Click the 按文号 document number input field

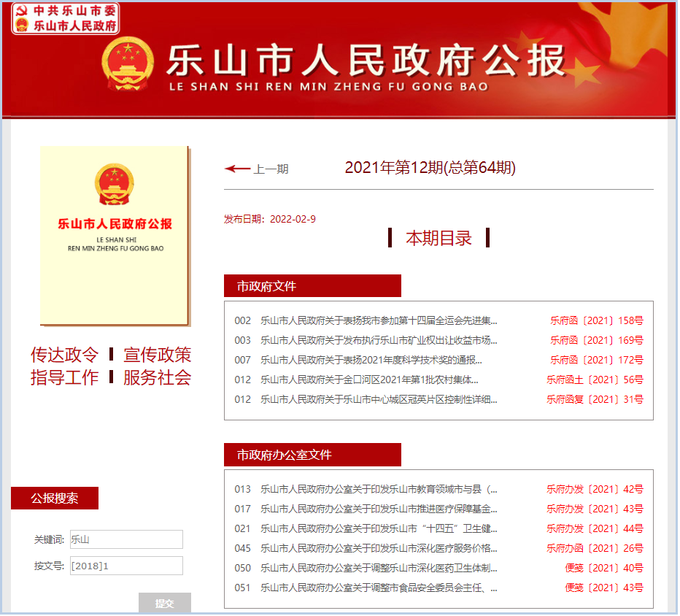(x=126, y=566)
